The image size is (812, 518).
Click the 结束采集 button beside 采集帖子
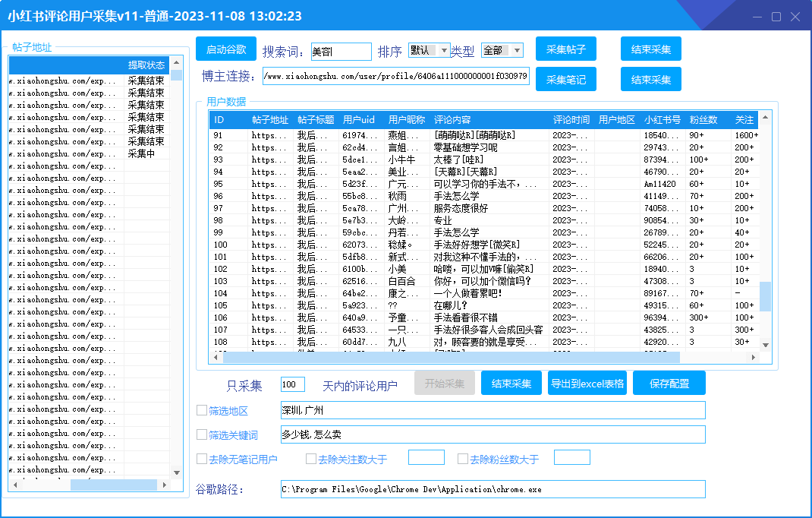[x=650, y=49]
